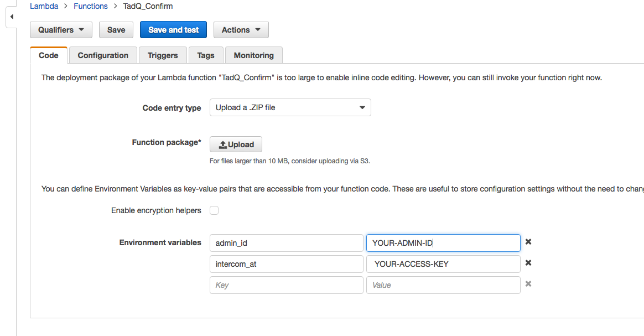
Task: Open the Qualifiers dropdown
Action: point(61,29)
